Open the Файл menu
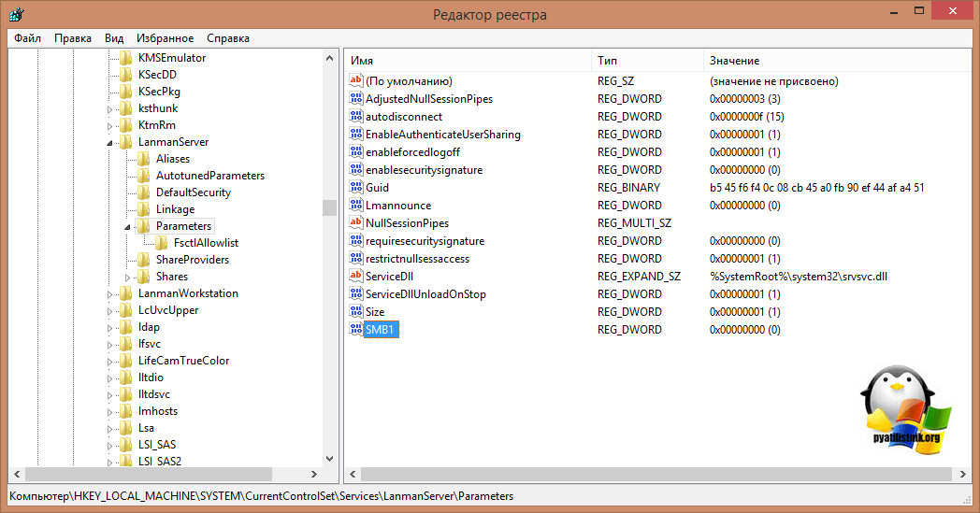Screen dimensions: 980x513 pyautogui.click(x=27, y=38)
